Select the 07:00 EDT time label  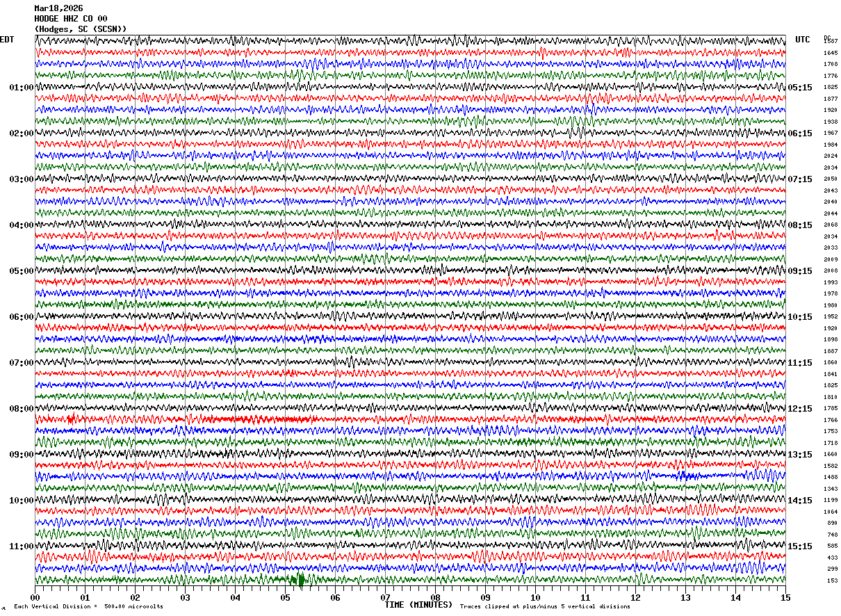[22, 363]
